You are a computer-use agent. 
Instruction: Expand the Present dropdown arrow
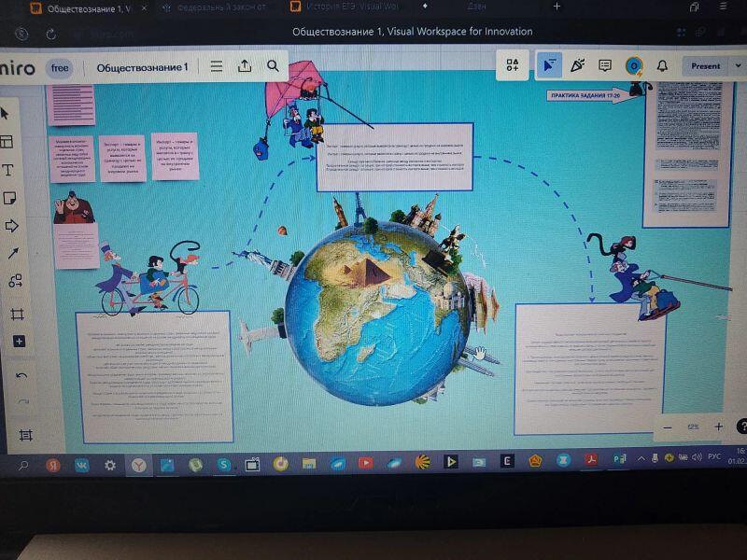tap(738, 66)
